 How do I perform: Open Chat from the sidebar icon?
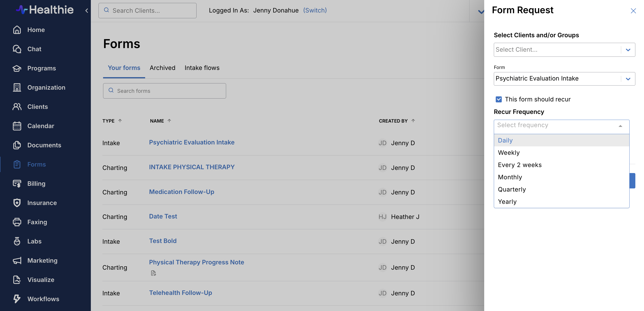(x=17, y=49)
